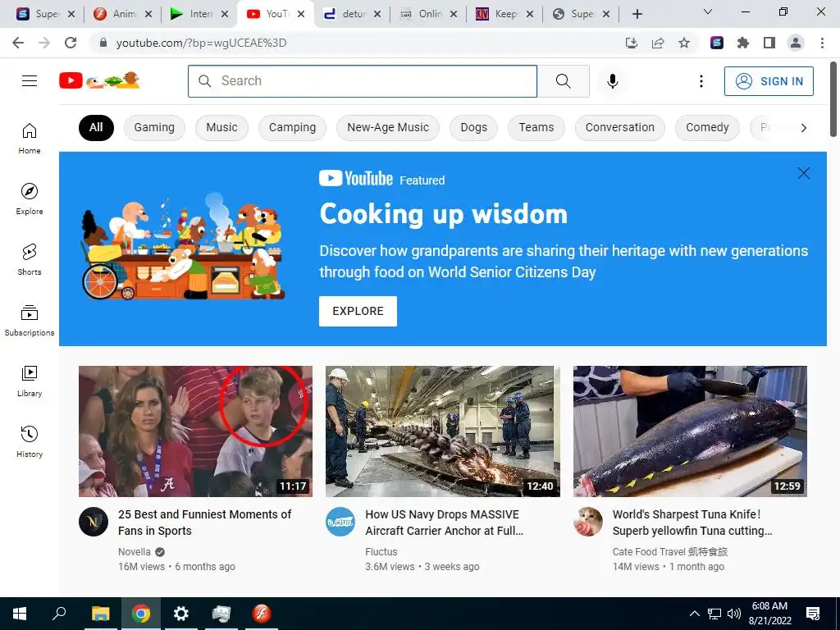The width and height of the screenshot is (840, 630).
Task: Share this page via address bar icon
Action: tap(658, 43)
